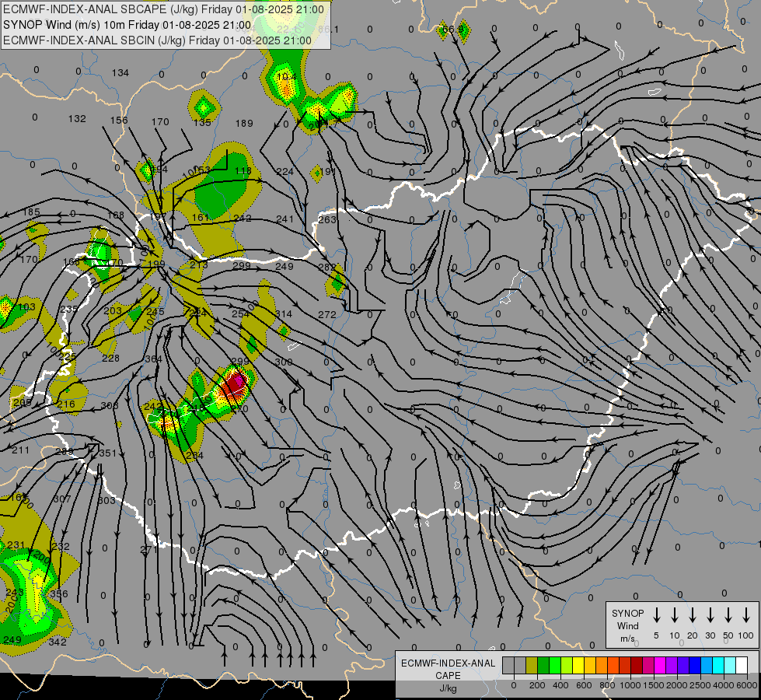Click the '1000' tick label on CAPE scale
The image size is (761, 700).
[x=630, y=685]
